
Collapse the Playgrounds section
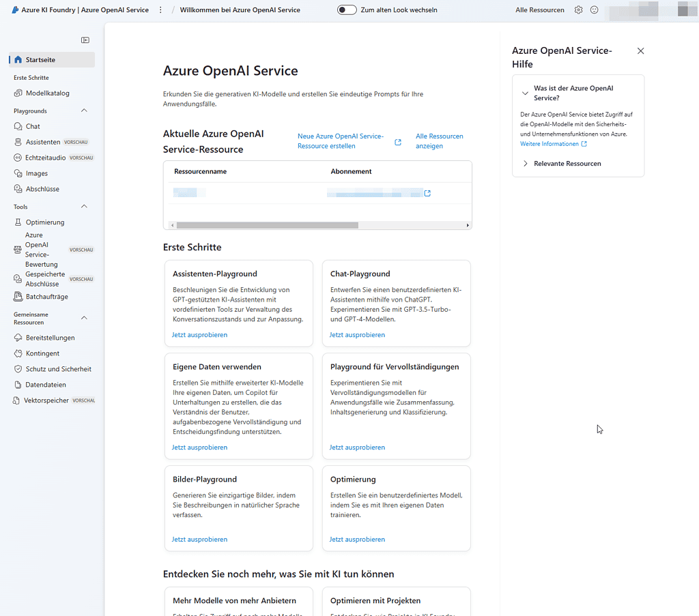click(83, 110)
